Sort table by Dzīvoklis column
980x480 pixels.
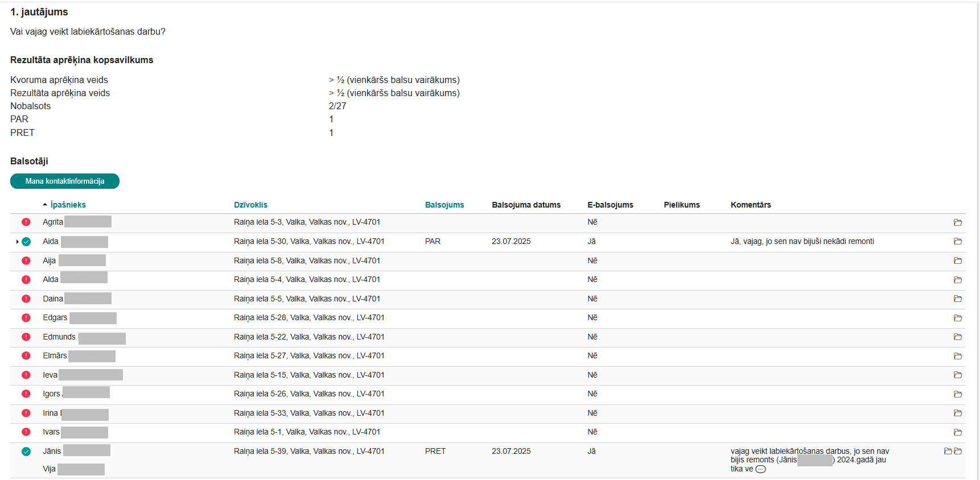pos(250,205)
